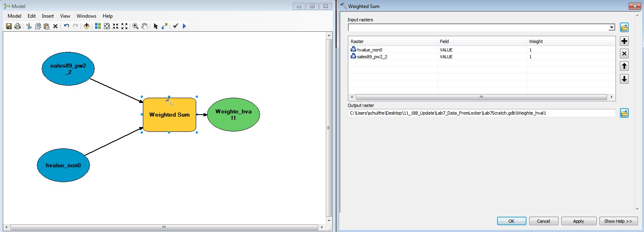The width and height of the screenshot is (644, 232).
Task: Copy the selected model element
Action: point(38,26)
